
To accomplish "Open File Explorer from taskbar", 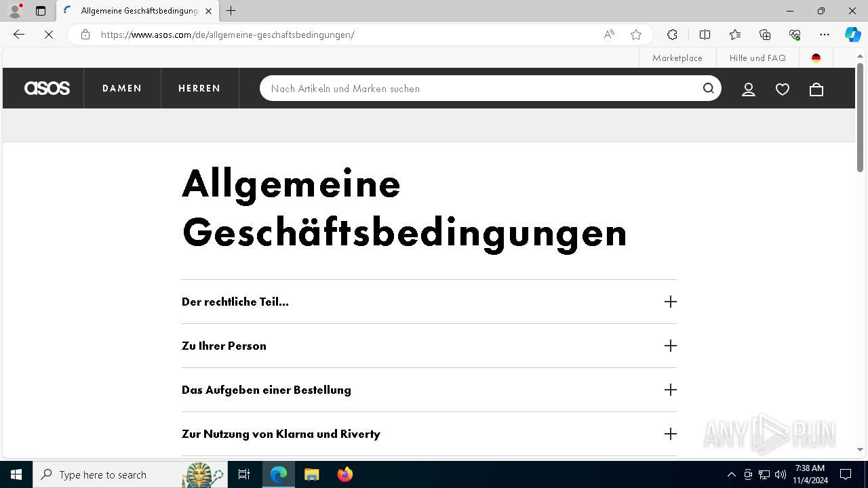I will point(312,474).
